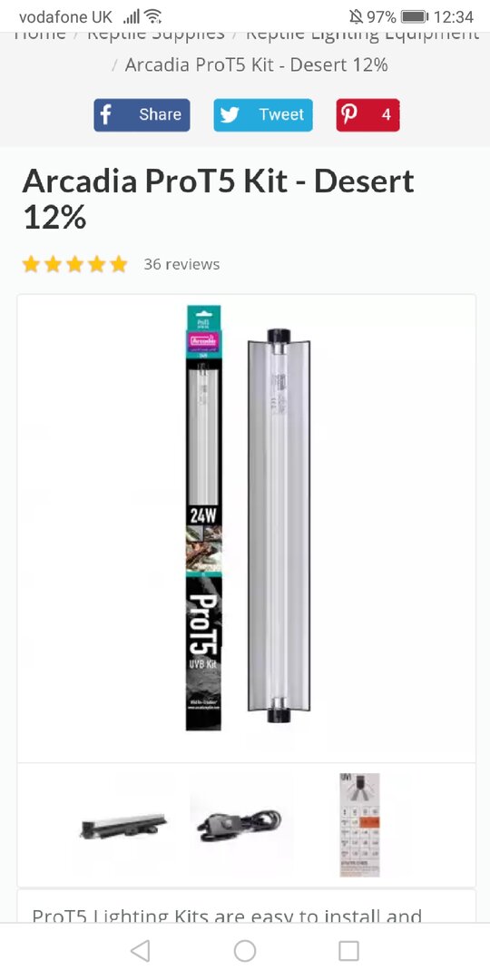Tap the Twitter Tweet button
The height and width of the screenshot is (980, 490).
[263, 115]
